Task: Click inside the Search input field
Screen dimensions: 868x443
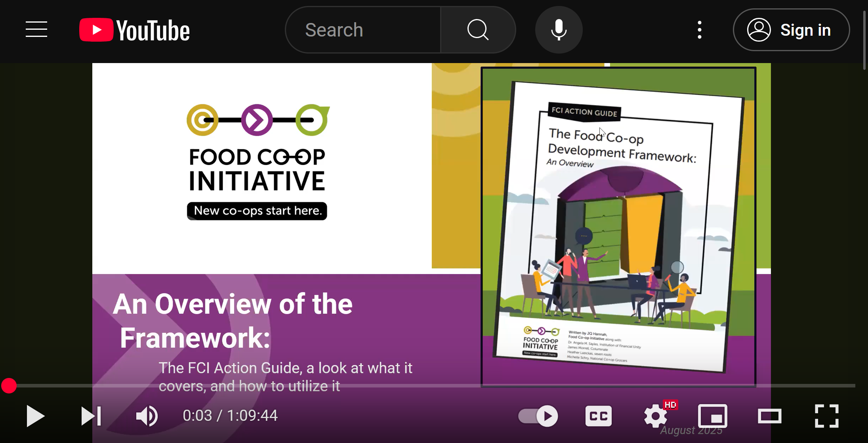Action: click(362, 29)
